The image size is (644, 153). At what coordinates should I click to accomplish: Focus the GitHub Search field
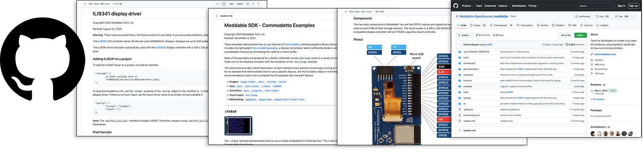596,6
